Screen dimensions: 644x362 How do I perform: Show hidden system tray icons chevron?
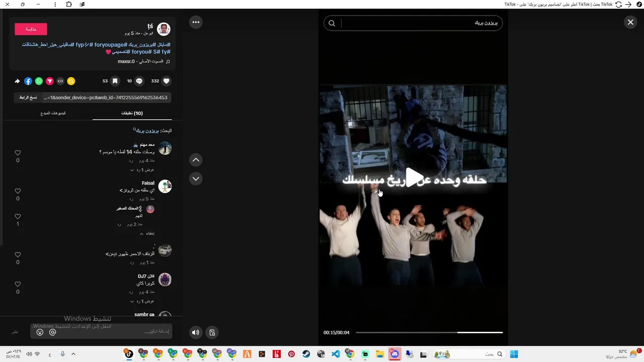pyautogui.click(x=73, y=354)
